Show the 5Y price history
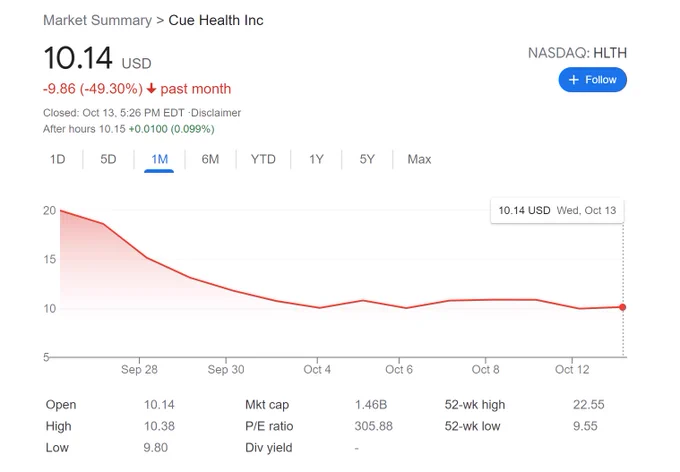Screen dimensions: 680x472 pyautogui.click(x=367, y=159)
